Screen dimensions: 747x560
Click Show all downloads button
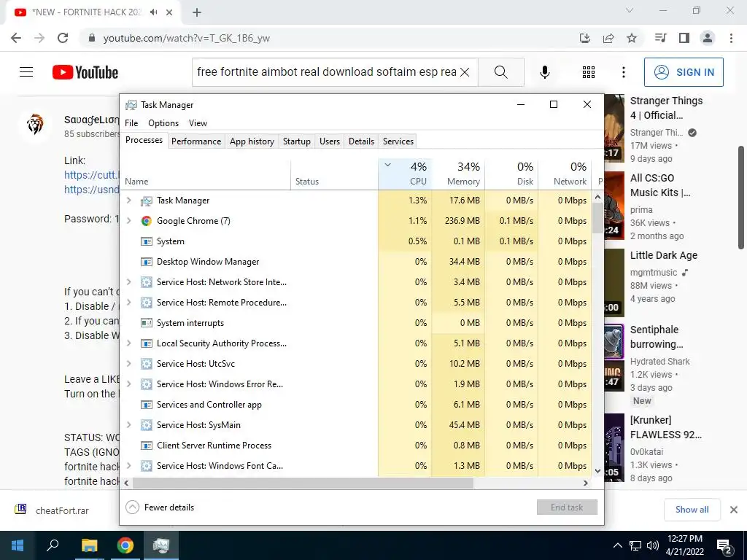coord(692,510)
